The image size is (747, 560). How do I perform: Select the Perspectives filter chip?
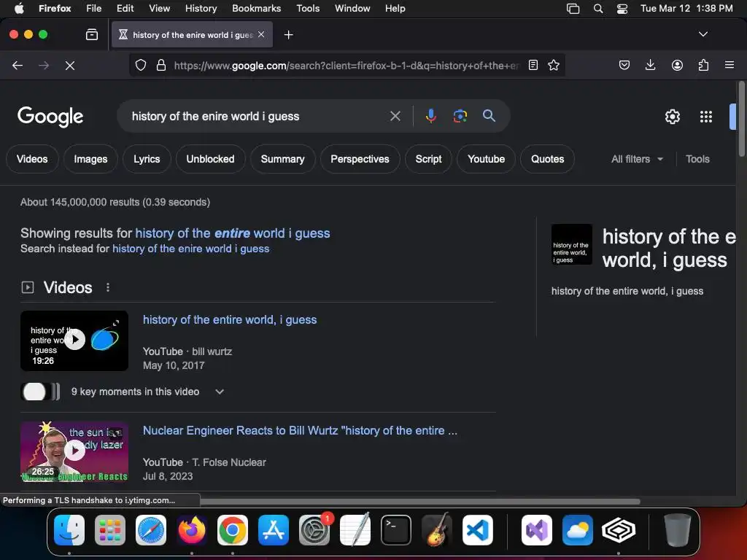pos(360,159)
